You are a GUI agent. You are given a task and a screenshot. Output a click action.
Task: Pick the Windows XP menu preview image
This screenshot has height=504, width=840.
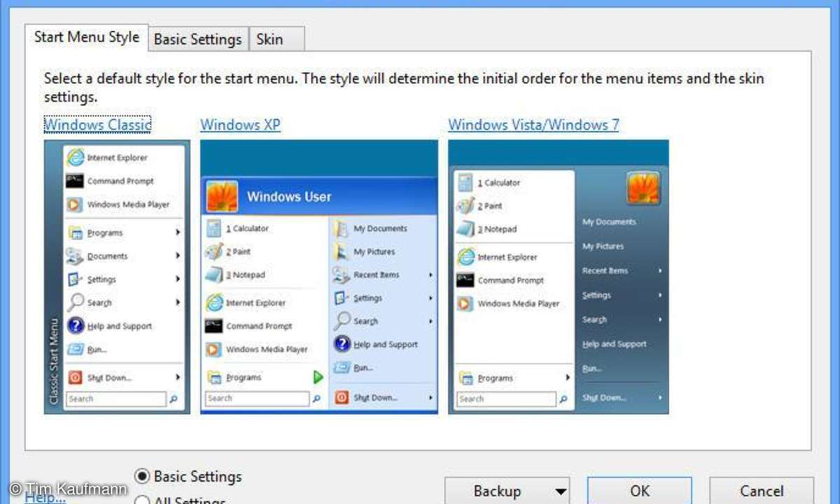point(319,276)
